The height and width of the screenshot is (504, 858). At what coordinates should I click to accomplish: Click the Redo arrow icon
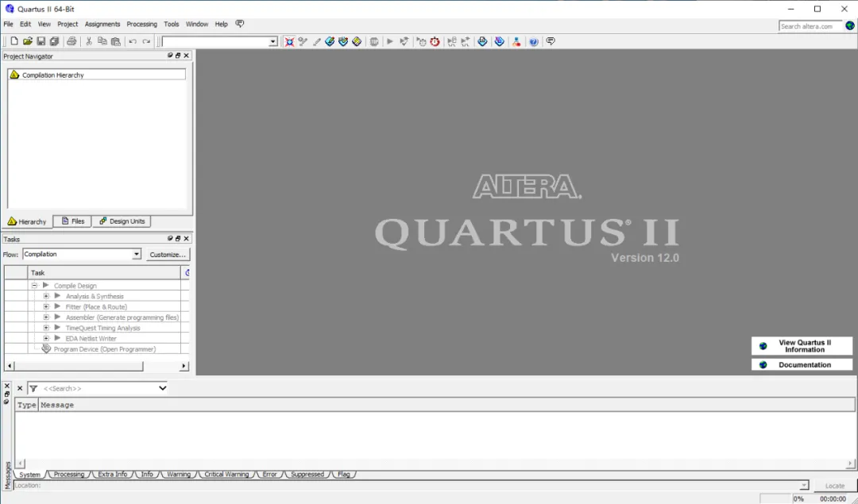(x=146, y=41)
